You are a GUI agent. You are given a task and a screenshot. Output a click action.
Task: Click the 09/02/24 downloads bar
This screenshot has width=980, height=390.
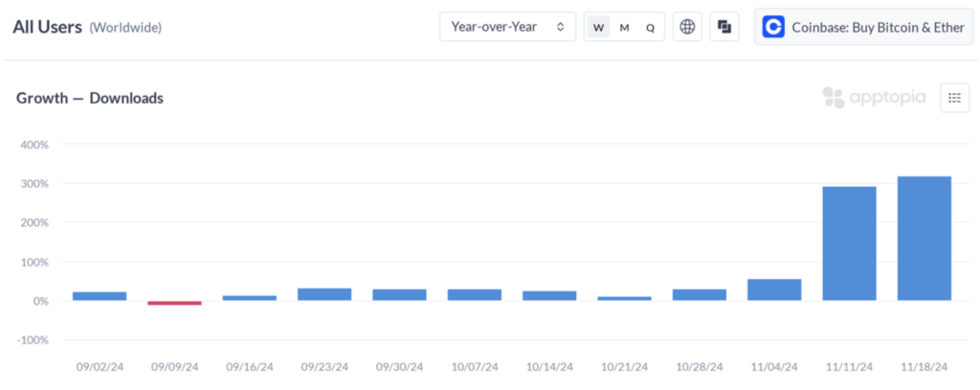(100, 296)
